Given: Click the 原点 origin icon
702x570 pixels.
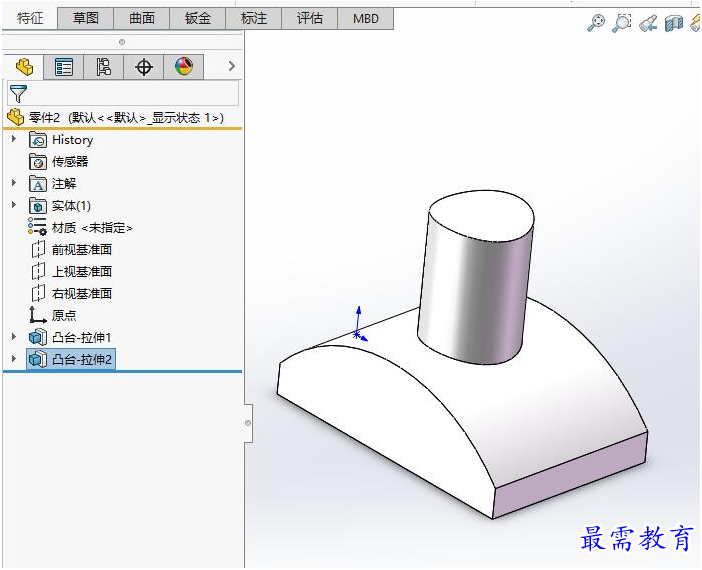Looking at the screenshot, I should tap(38, 315).
